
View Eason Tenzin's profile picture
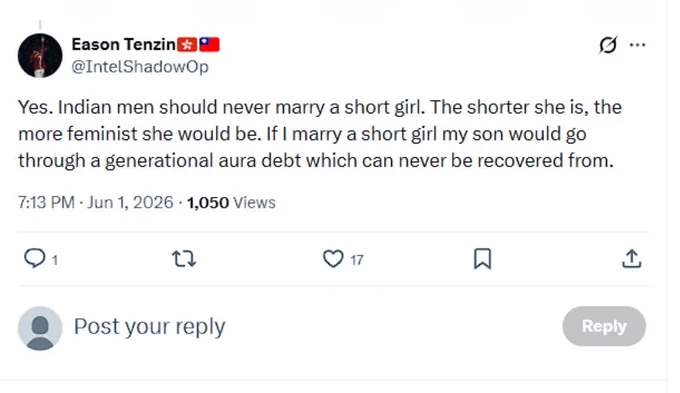pos(40,56)
